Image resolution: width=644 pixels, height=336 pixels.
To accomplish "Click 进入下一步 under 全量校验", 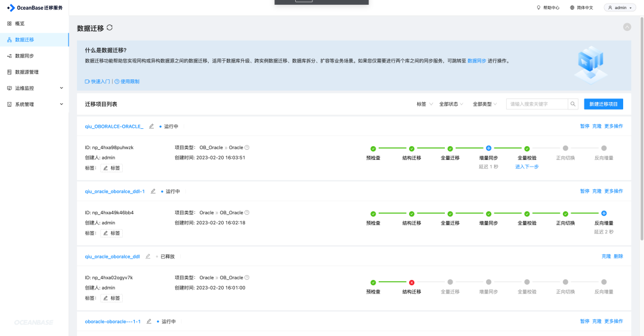I will [527, 167].
